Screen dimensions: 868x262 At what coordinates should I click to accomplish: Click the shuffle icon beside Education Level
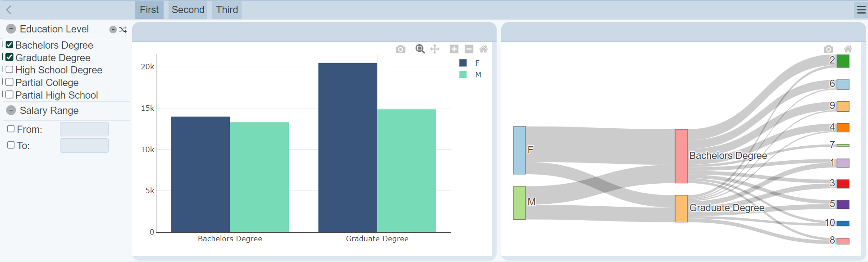[x=123, y=29]
